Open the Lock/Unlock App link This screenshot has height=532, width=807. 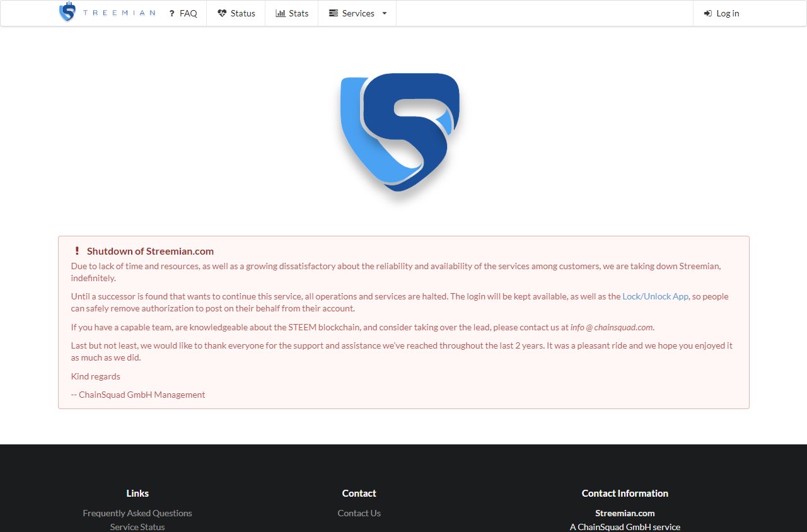655,296
